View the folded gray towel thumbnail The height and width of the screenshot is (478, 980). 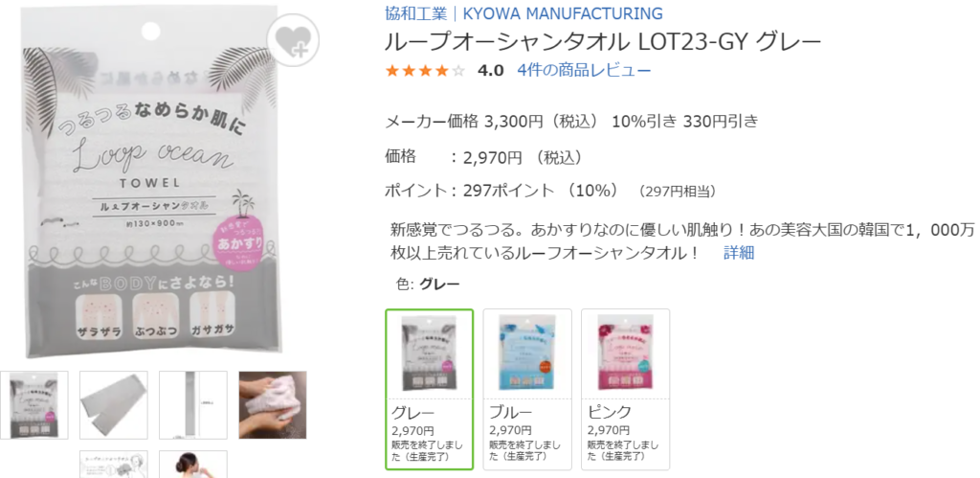114,405
